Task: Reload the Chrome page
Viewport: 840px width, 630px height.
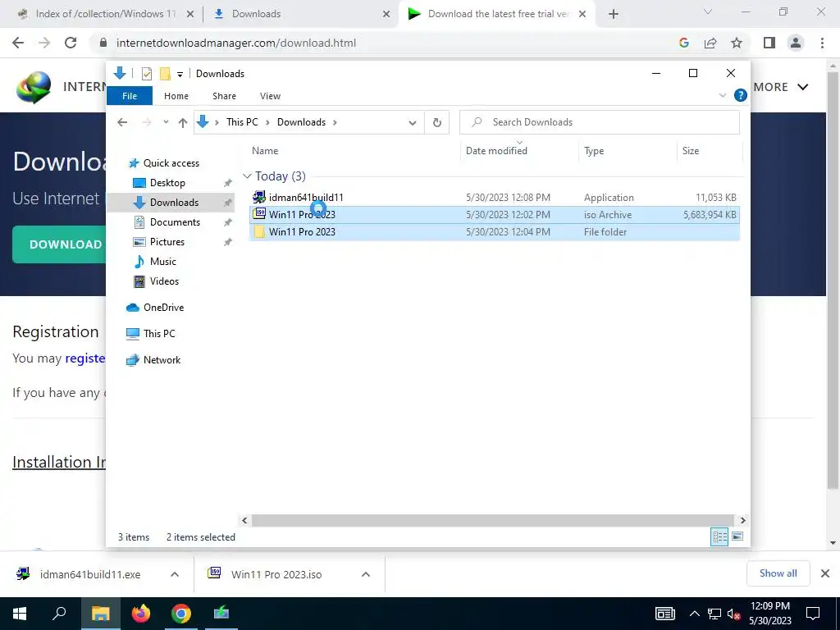Action: click(x=71, y=43)
